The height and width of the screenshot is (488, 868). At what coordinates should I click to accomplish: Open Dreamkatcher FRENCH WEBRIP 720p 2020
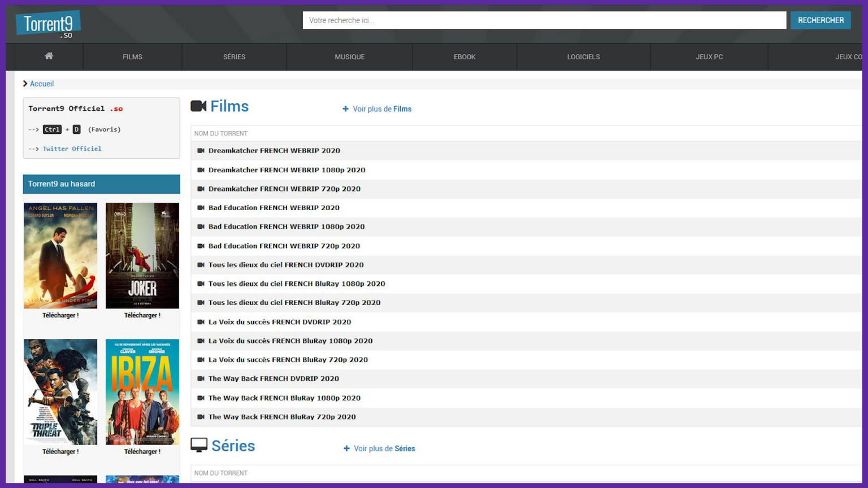[x=284, y=189]
